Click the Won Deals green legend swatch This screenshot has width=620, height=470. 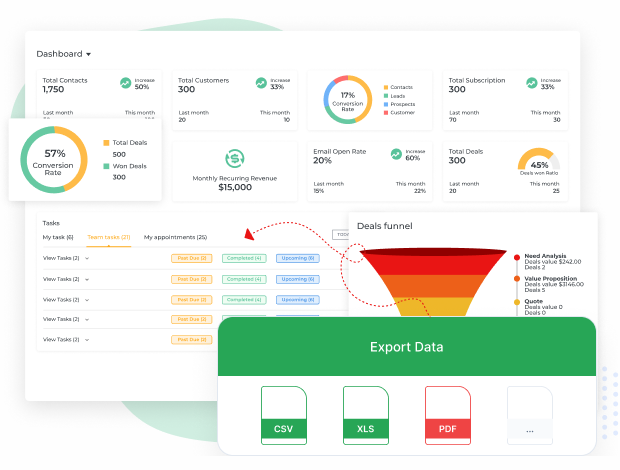106,166
